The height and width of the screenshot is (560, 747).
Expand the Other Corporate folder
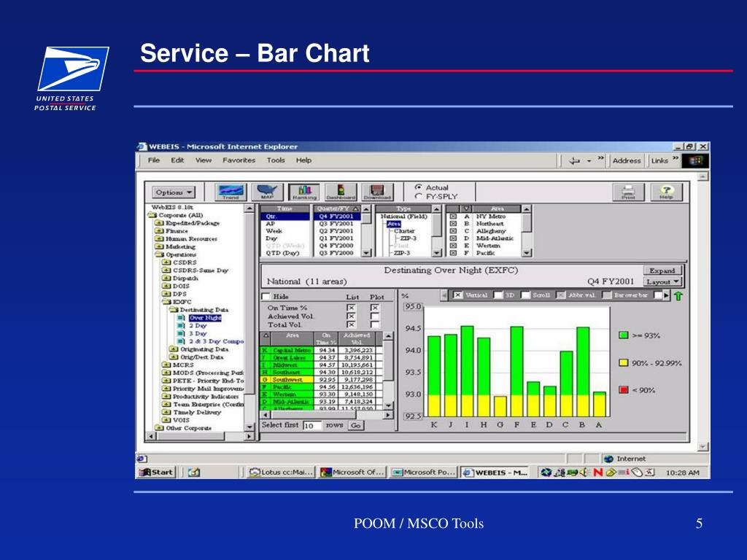click(x=159, y=428)
